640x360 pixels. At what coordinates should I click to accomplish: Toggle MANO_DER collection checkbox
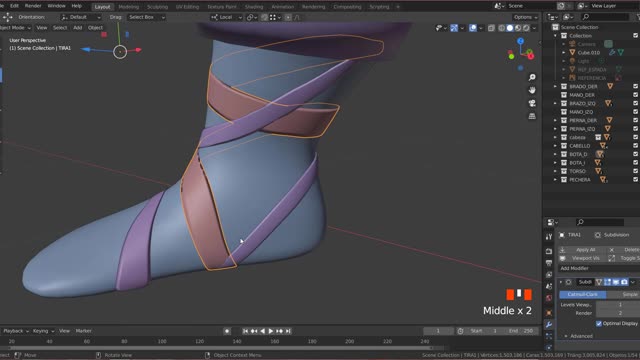pyautogui.click(x=636, y=95)
